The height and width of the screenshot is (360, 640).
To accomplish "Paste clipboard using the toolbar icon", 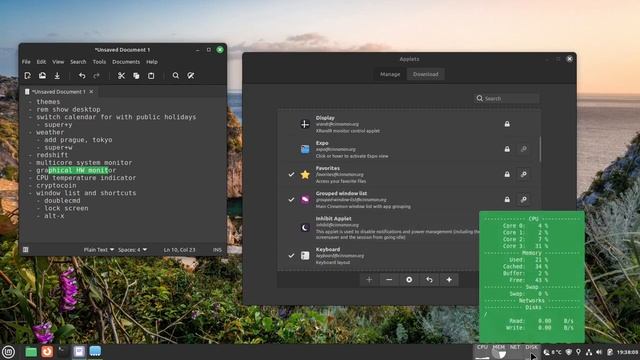I will point(151,76).
